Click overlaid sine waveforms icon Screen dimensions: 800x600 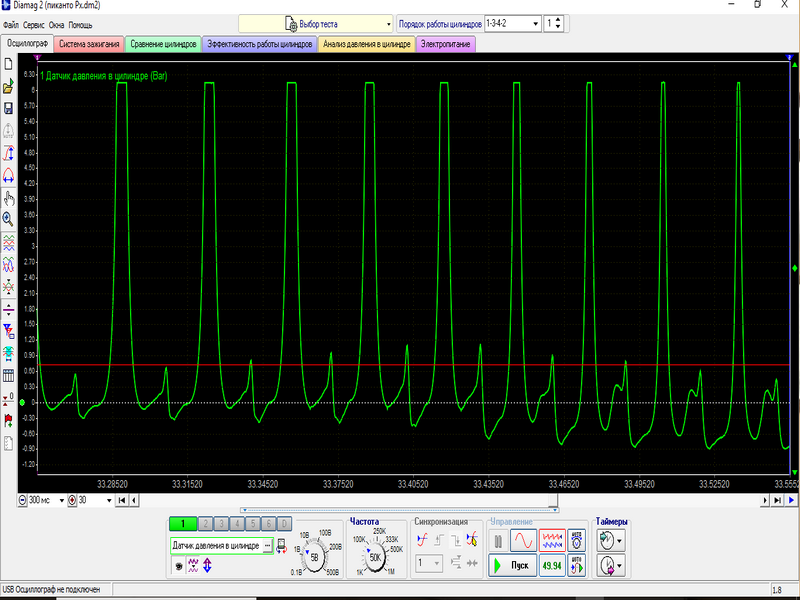(x=8, y=264)
